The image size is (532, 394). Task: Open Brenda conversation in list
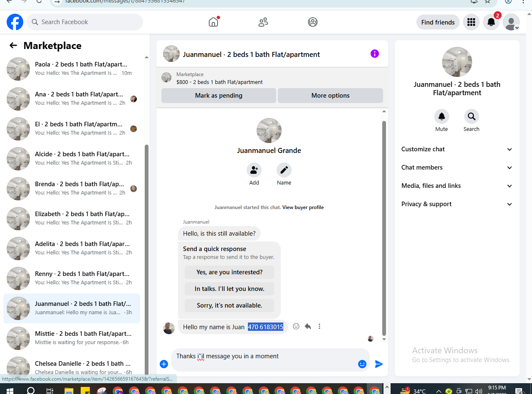point(72,189)
